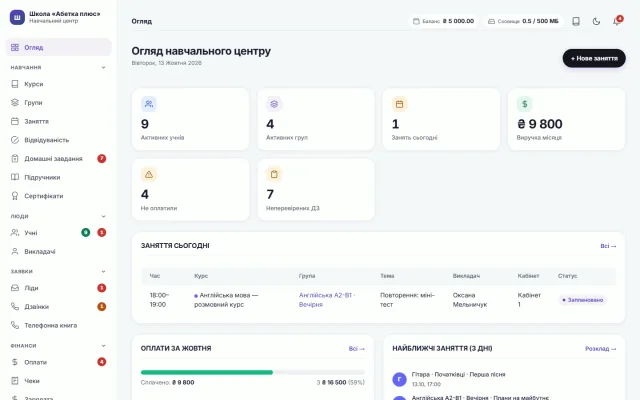Click the mobile device icon in the header

point(576,21)
